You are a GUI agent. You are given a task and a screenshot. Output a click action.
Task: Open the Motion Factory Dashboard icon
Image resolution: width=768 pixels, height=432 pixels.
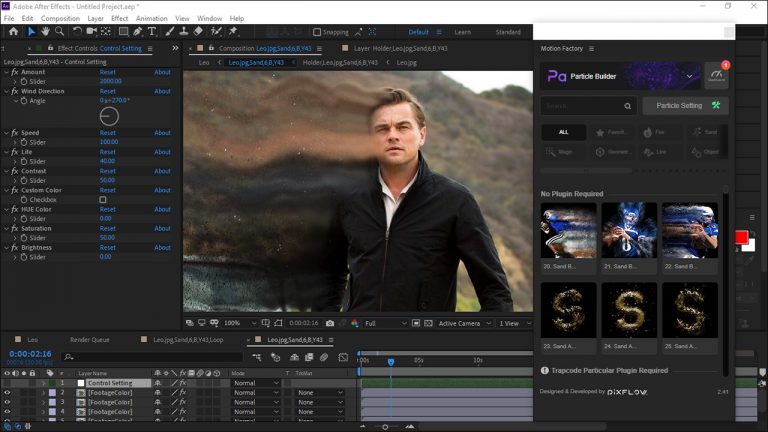[x=716, y=75]
